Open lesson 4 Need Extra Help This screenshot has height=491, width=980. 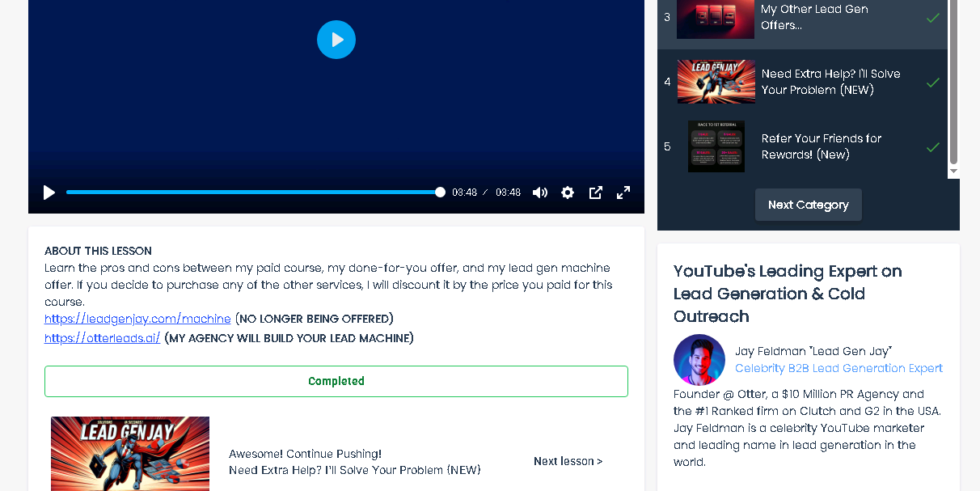(802, 82)
